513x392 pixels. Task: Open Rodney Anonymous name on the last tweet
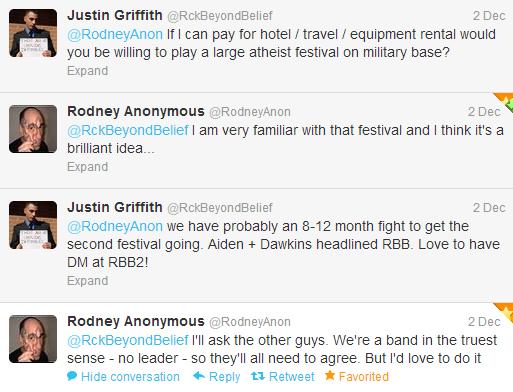136,321
